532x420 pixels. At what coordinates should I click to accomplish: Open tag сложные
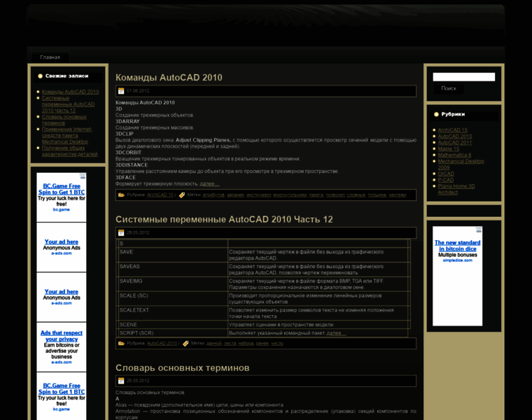point(356,195)
